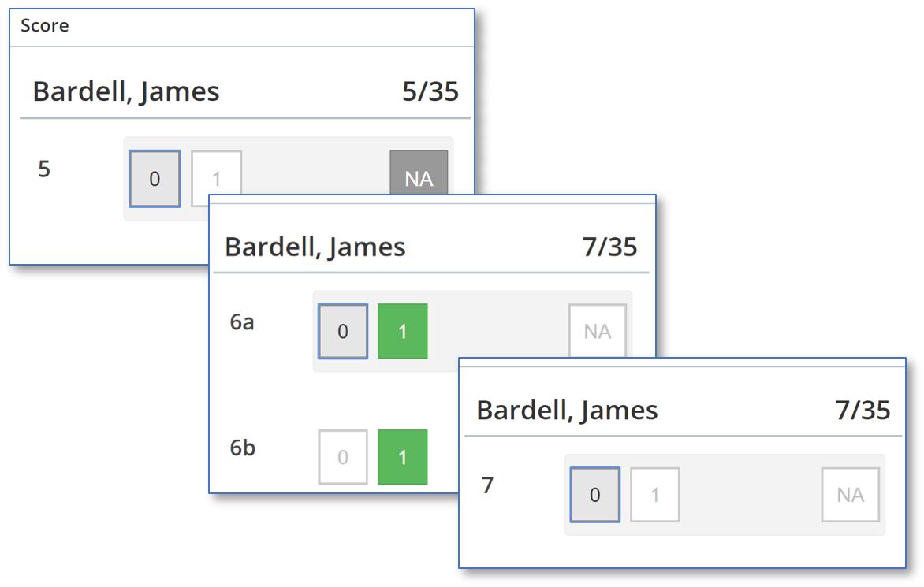This screenshot has height=587, width=924.
Task: Select score 0 for question 6b
Action: tap(343, 457)
